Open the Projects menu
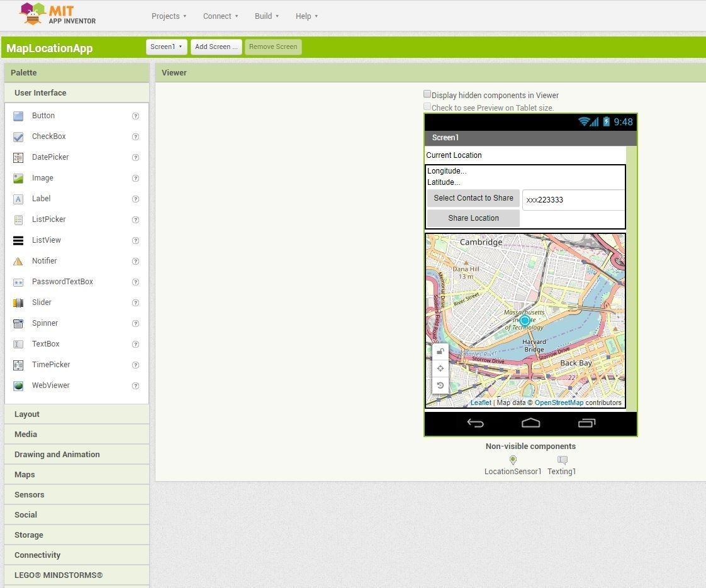706x588 pixels. (169, 16)
